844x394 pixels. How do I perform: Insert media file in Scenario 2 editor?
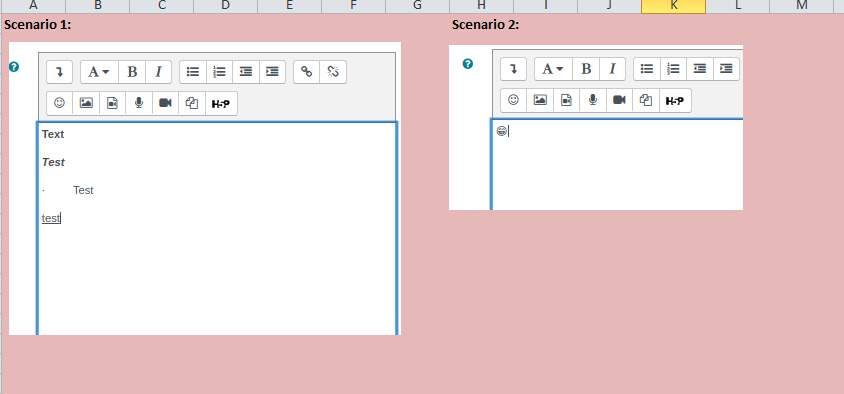coord(566,100)
